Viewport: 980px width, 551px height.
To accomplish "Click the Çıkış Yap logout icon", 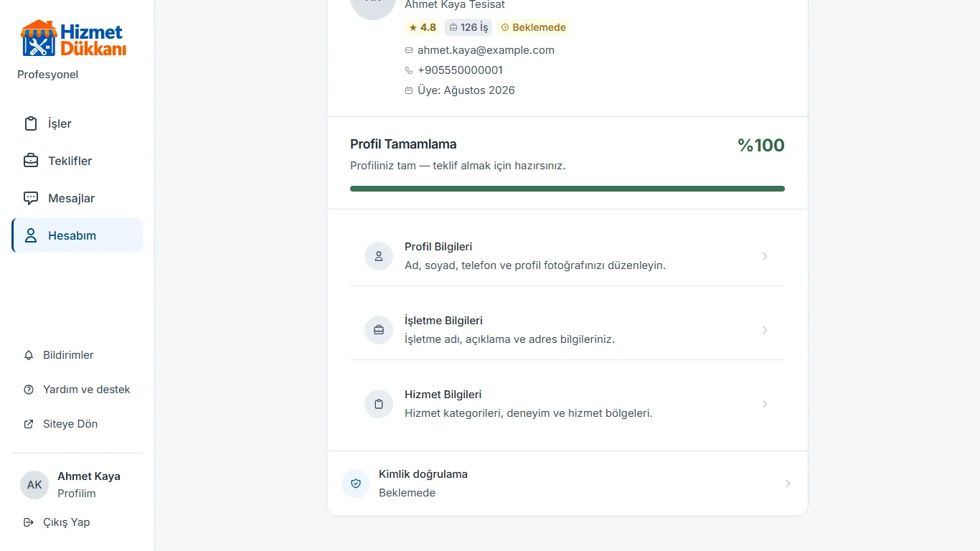I will (x=29, y=522).
